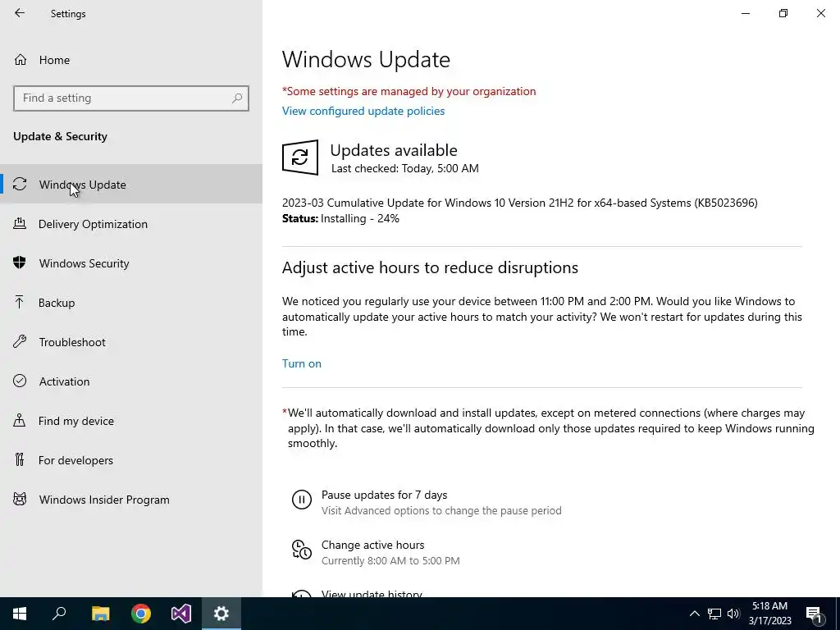Click the Delivery Optimization icon
The image size is (840, 630).
[20, 223]
